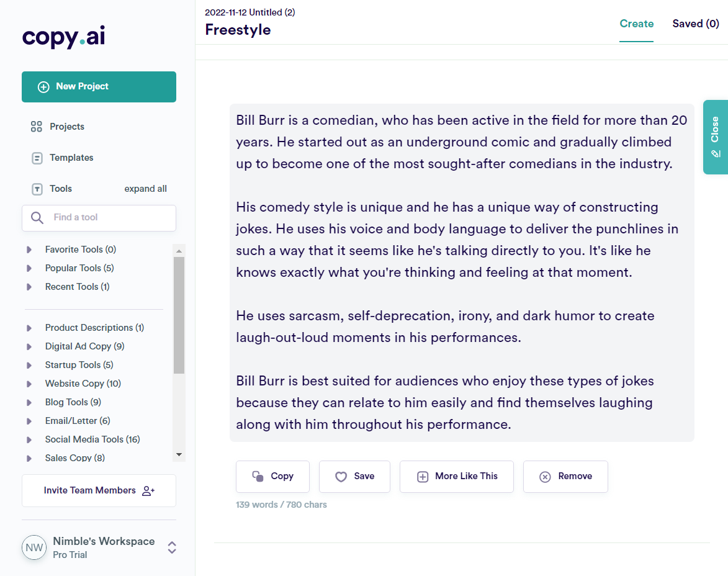The width and height of the screenshot is (728, 576).
Task: Click the invite person icon
Action: click(148, 490)
